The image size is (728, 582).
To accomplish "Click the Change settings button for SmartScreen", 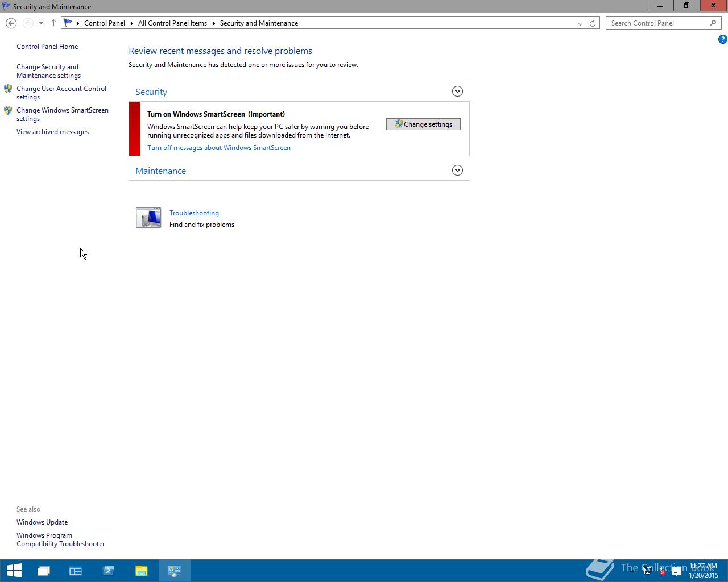I will pyautogui.click(x=423, y=124).
